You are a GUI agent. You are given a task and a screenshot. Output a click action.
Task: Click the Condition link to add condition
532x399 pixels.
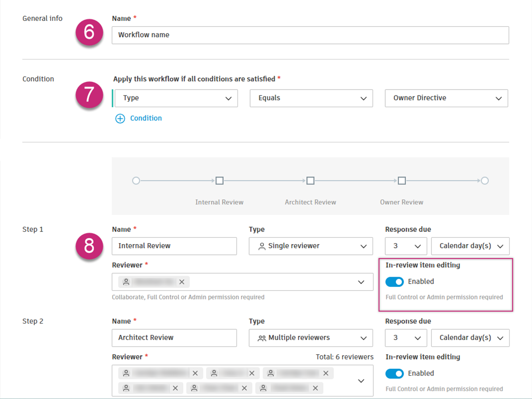[x=146, y=118]
